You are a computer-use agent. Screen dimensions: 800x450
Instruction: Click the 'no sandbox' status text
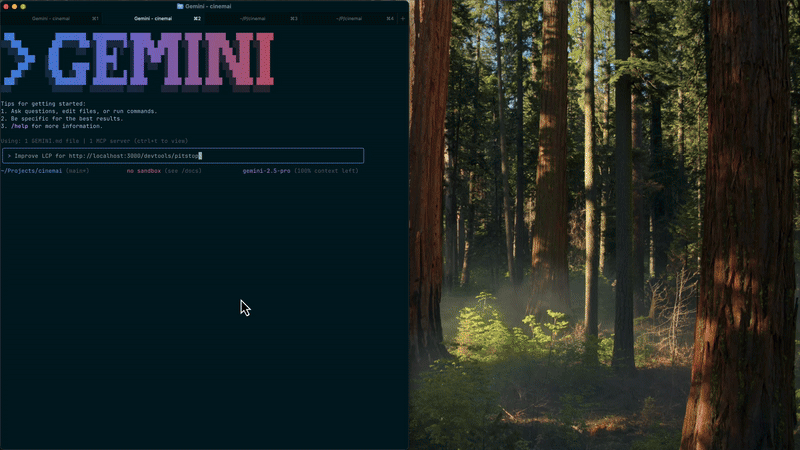144,171
